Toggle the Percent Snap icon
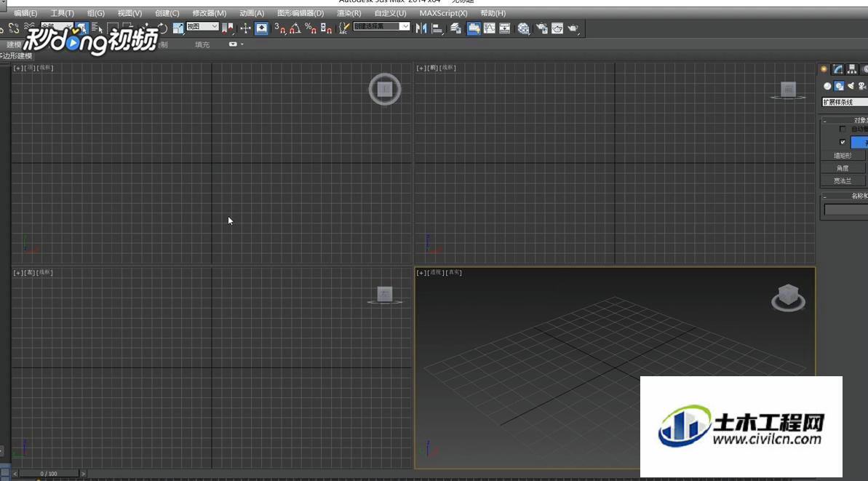868x481 pixels. [x=311, y=28]
